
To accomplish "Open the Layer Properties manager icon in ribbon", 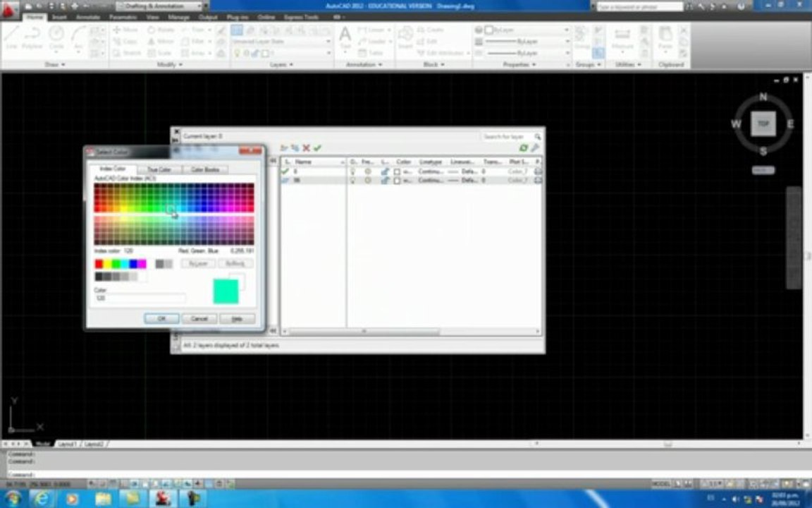I will [x=237, y=30].
